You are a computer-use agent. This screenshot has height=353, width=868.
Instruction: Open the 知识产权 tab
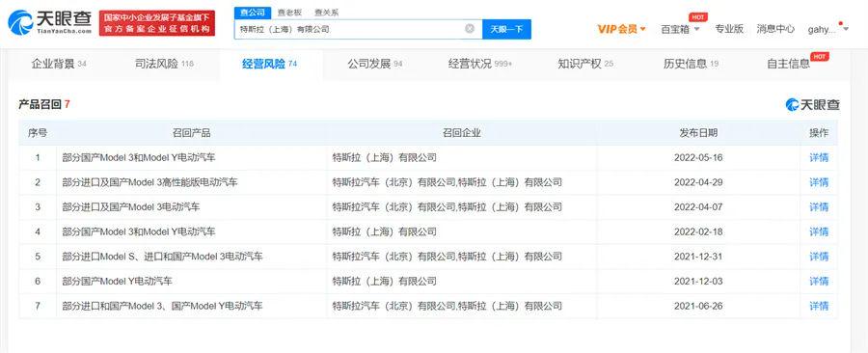(x=585, y=64)
